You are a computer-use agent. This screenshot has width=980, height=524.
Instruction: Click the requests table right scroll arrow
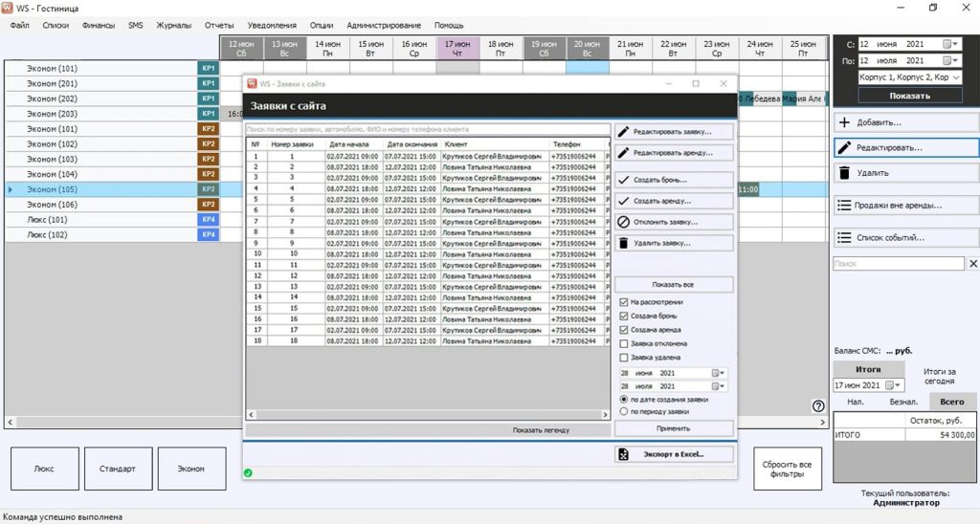pos(605,414)
